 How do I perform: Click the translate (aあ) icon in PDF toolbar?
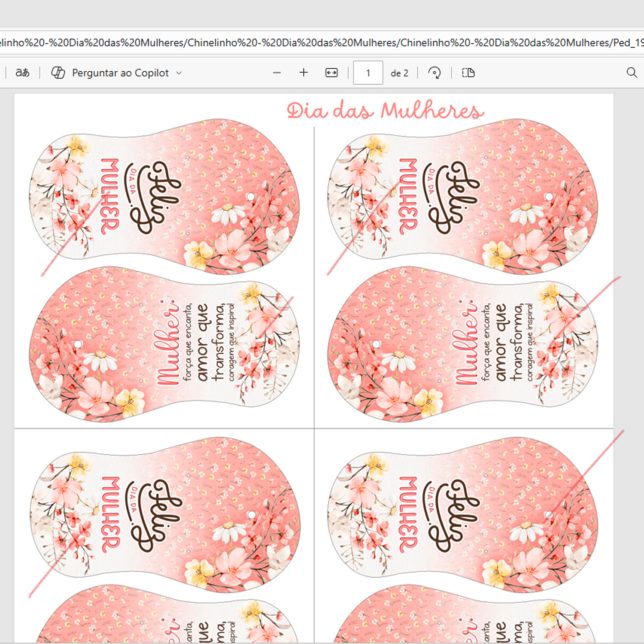click(22, 73)
